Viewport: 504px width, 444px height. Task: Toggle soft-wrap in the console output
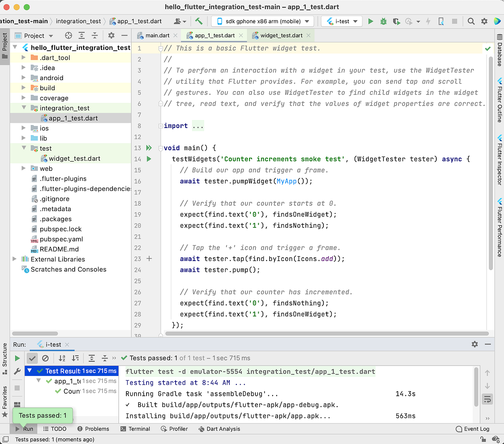(x=487, y=399)
